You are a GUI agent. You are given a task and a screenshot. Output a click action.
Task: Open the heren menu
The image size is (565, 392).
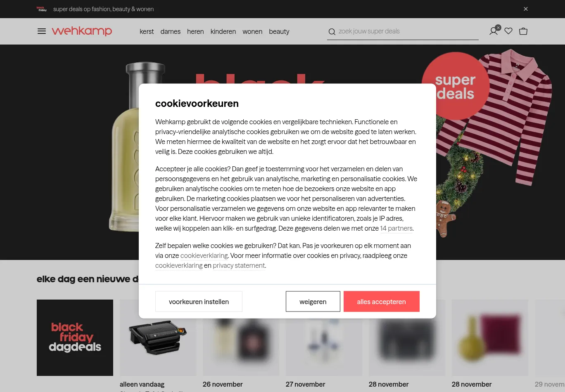coord(195,31)
